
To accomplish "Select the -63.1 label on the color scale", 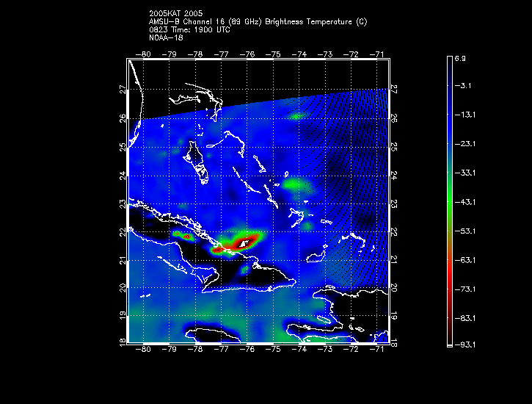I will coord(468,260).
